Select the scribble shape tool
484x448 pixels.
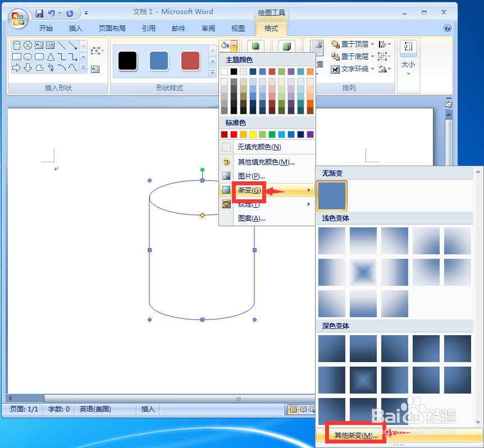[51, 67]
